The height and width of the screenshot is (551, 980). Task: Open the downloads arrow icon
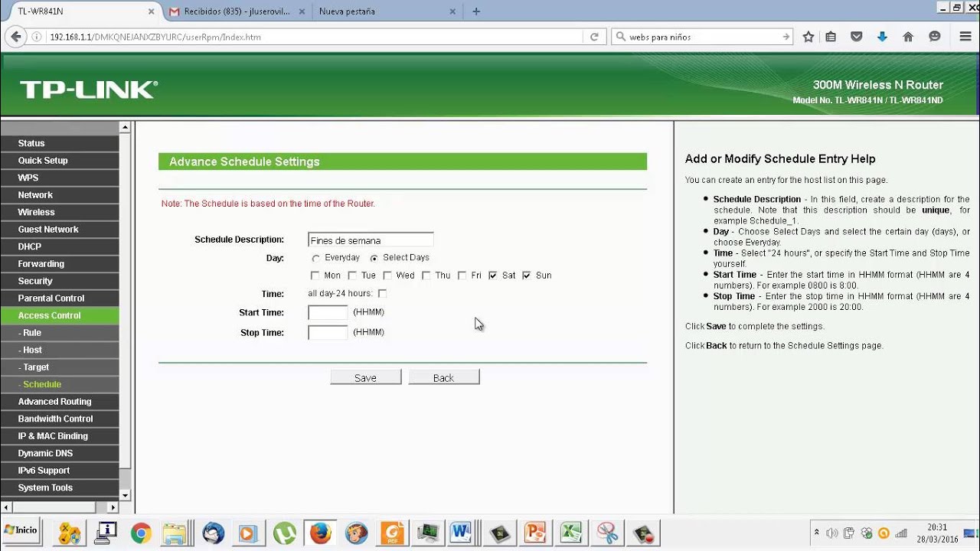click(882, 37)
